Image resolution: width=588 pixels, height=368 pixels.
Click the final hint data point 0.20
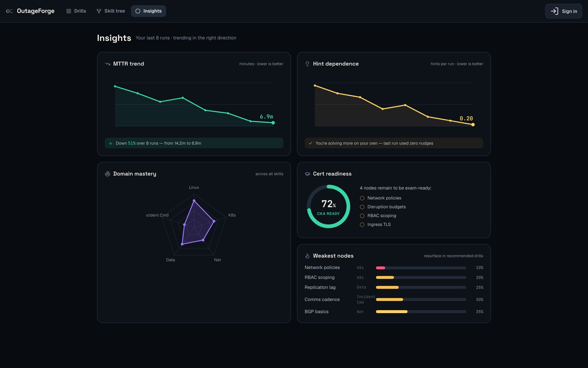[x=473, y=125]
